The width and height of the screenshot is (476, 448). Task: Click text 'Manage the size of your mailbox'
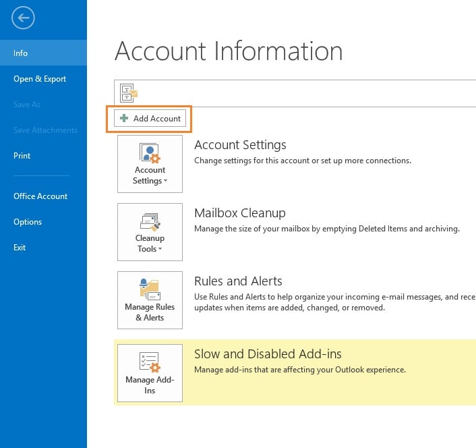coord(252,229)
